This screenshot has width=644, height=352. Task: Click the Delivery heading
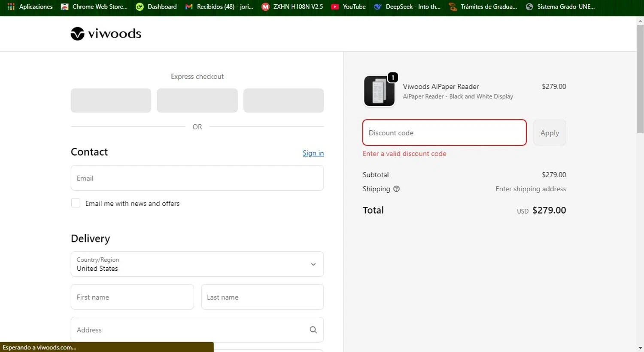tap(91, 239)
